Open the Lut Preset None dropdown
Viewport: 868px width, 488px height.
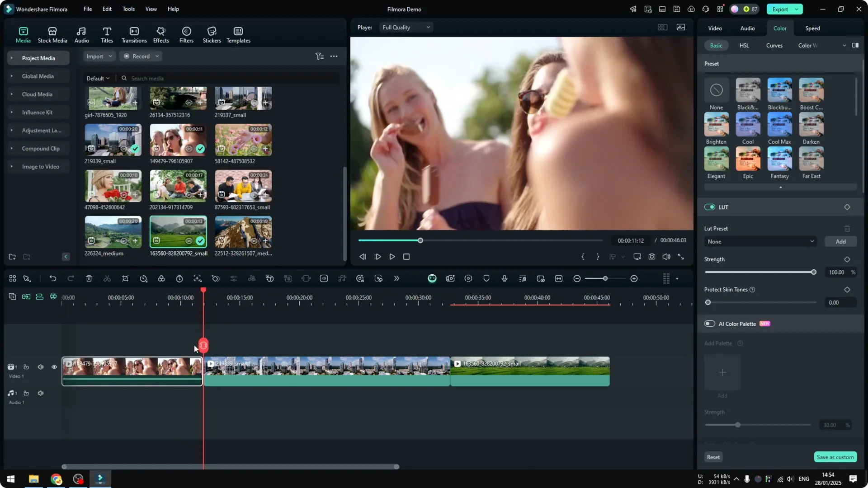(760, 241)
